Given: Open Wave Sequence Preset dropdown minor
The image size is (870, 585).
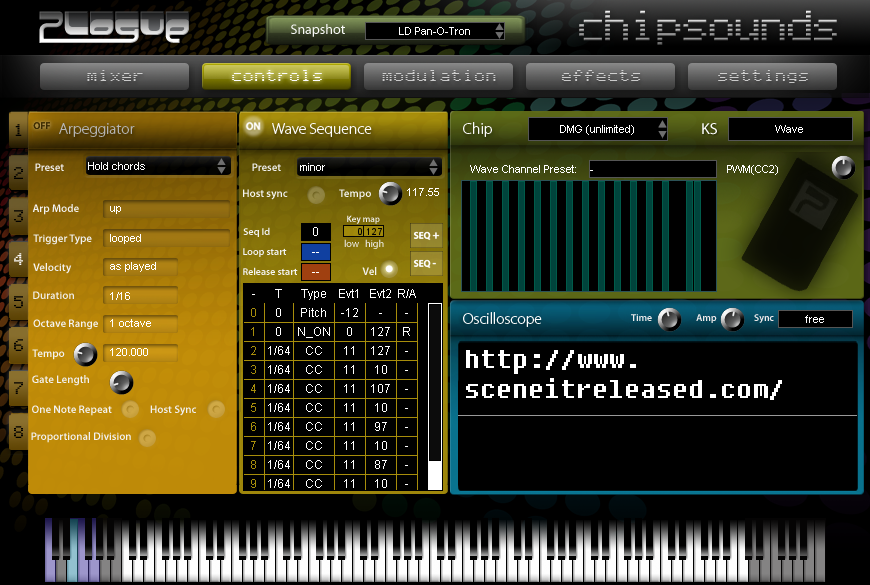Looking at the screenshot, I should (x=369, y=167).
